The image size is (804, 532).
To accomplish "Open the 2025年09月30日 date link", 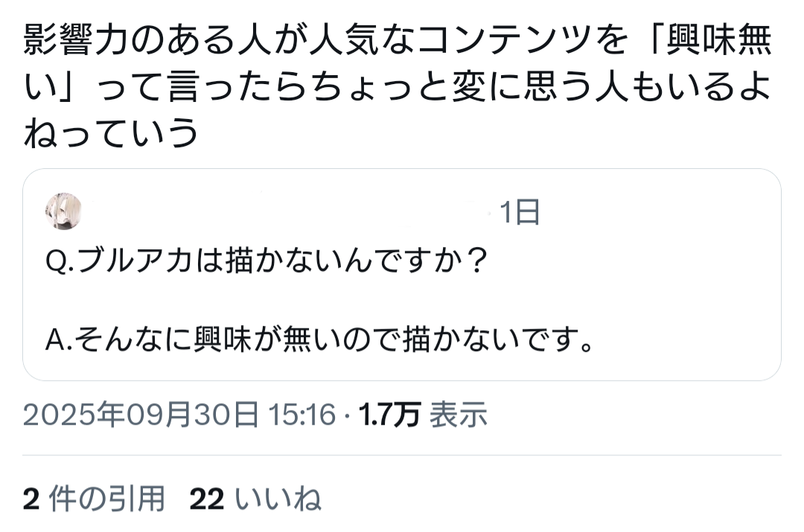I will [141, 414].
